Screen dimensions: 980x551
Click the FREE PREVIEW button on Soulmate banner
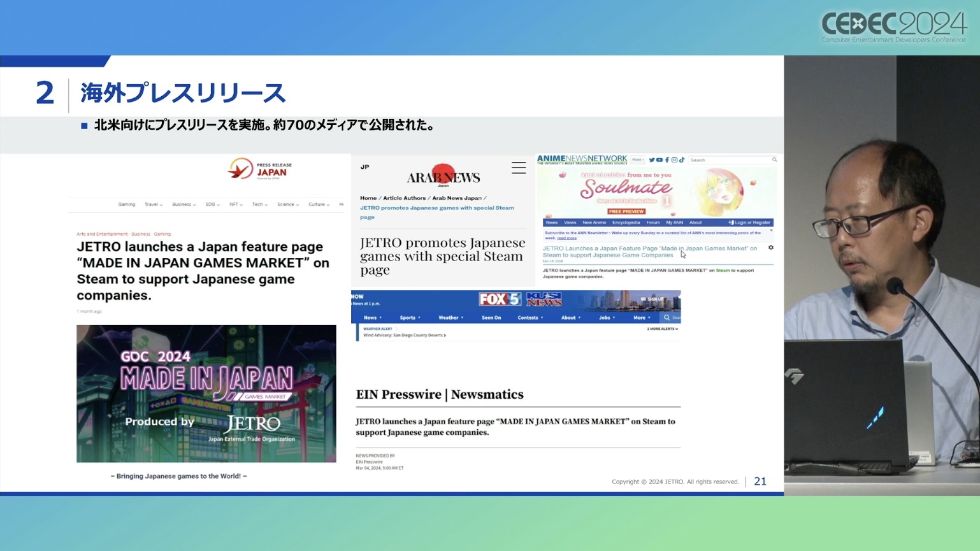(626, 211)
